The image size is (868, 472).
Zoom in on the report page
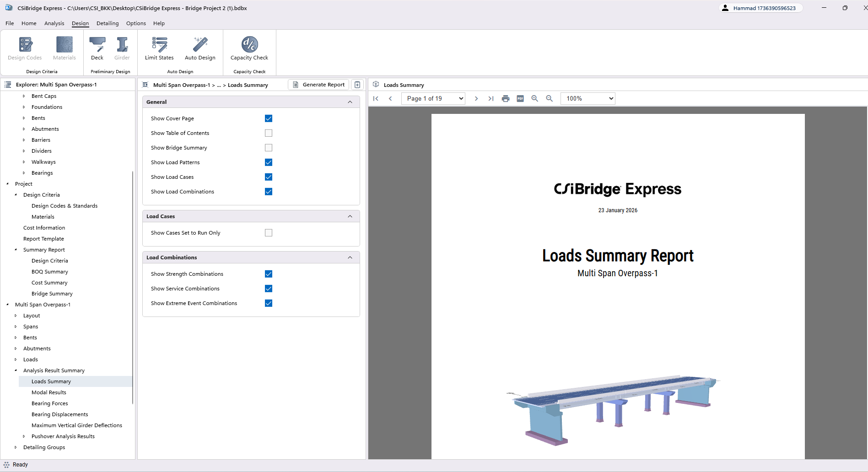tap(534, 98)
